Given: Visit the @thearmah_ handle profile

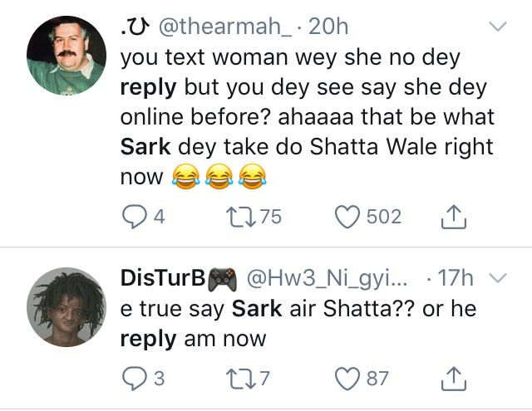Looking at the screenshot, I should pyautogui.click(x=225, y=27).
